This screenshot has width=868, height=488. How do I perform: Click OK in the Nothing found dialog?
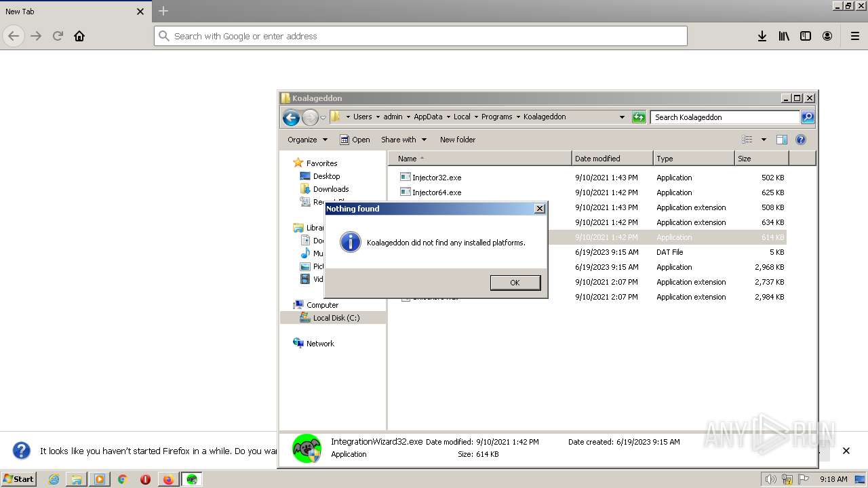(515, 283)
